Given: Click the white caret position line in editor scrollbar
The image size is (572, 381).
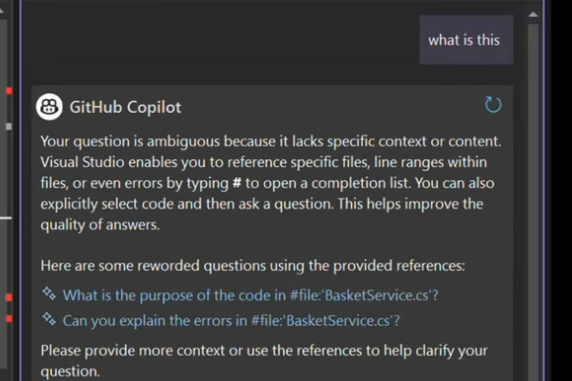Looking at the screenshot, I should [6, 218].
